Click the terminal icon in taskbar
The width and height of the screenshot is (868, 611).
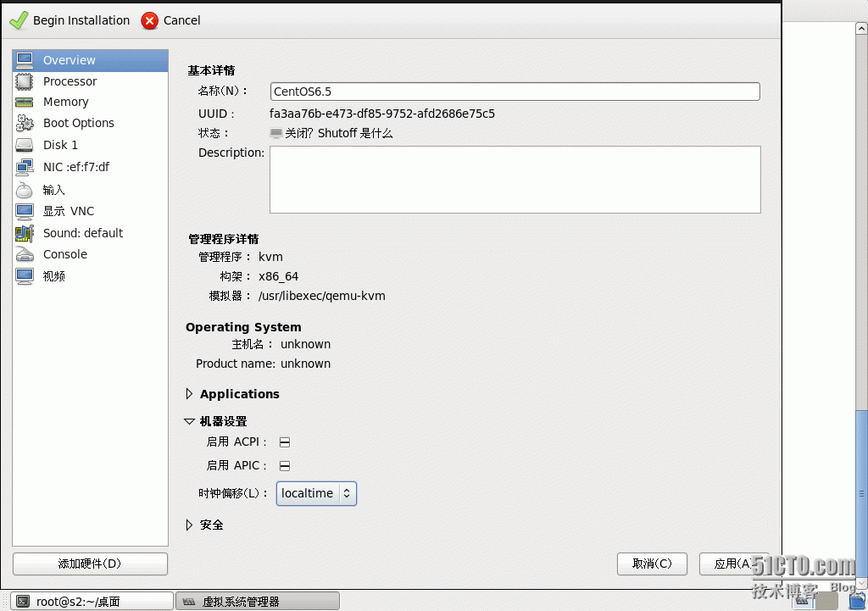point(23,601)
